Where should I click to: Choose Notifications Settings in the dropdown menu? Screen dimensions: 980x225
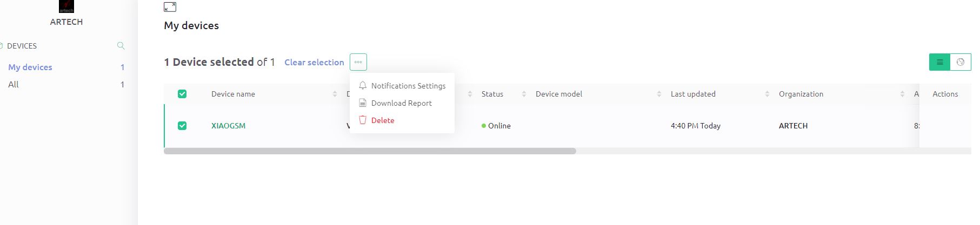pyautogui.click(x=408, y=86)
